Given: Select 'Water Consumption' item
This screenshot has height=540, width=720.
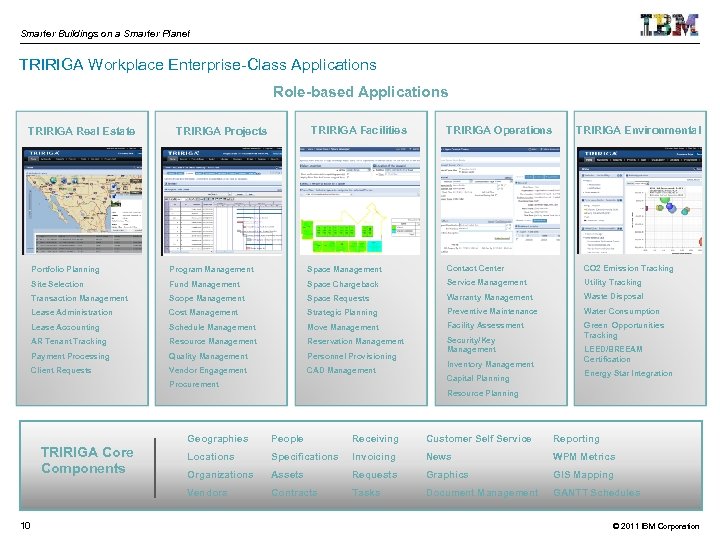Looking at the screenshot, I should tap(622, 311).
